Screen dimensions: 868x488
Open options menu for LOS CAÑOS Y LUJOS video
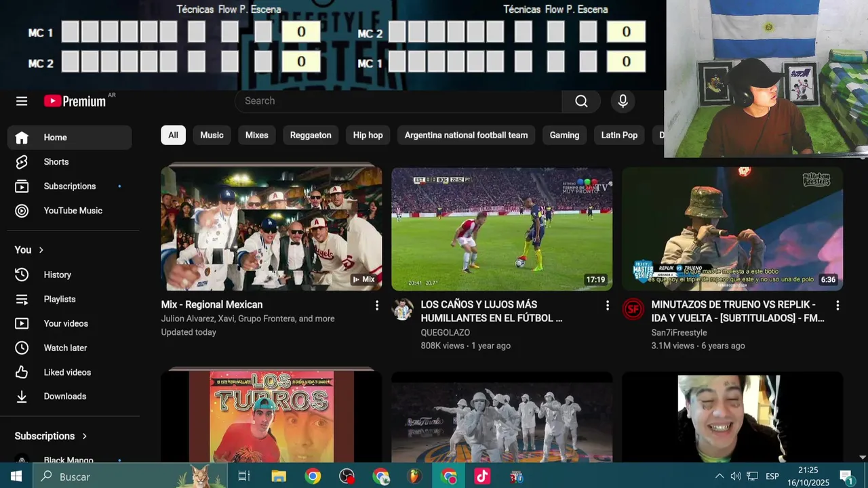(608, 306)
